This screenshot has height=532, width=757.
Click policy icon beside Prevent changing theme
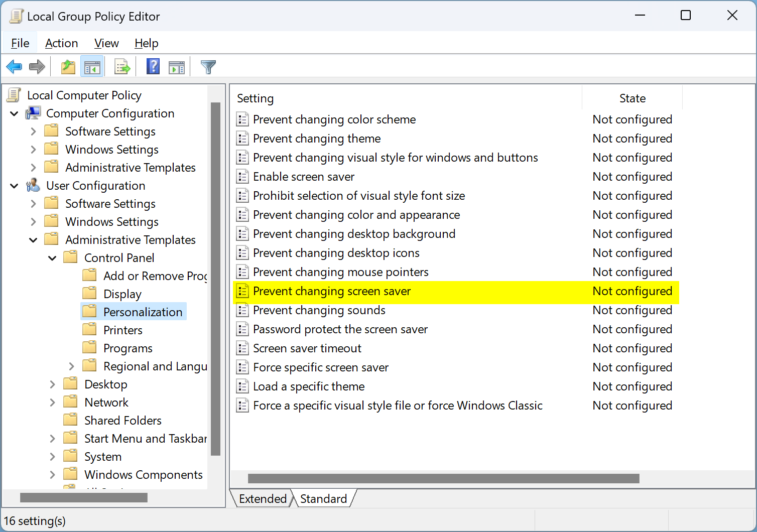point(242,138)
